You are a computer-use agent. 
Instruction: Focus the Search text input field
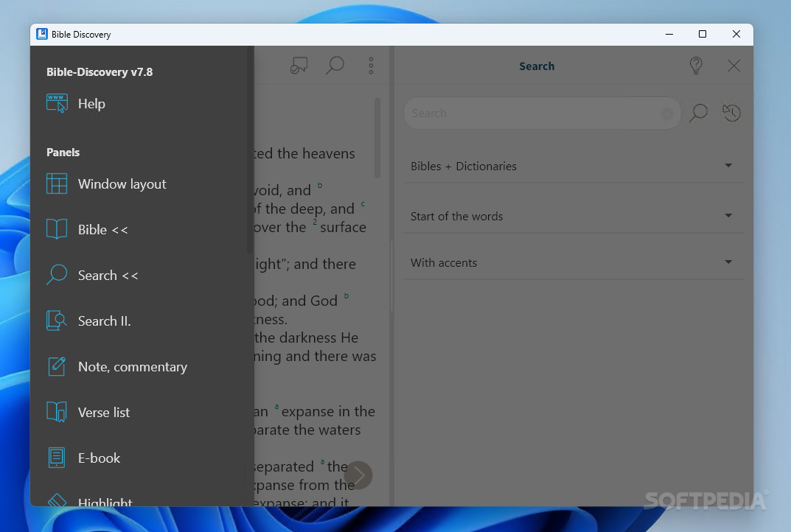(x=543, y=113)
